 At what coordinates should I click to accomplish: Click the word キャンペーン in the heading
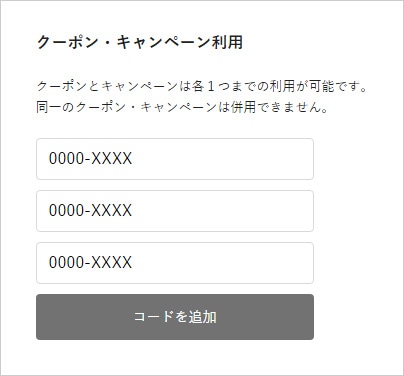[164, 43]
